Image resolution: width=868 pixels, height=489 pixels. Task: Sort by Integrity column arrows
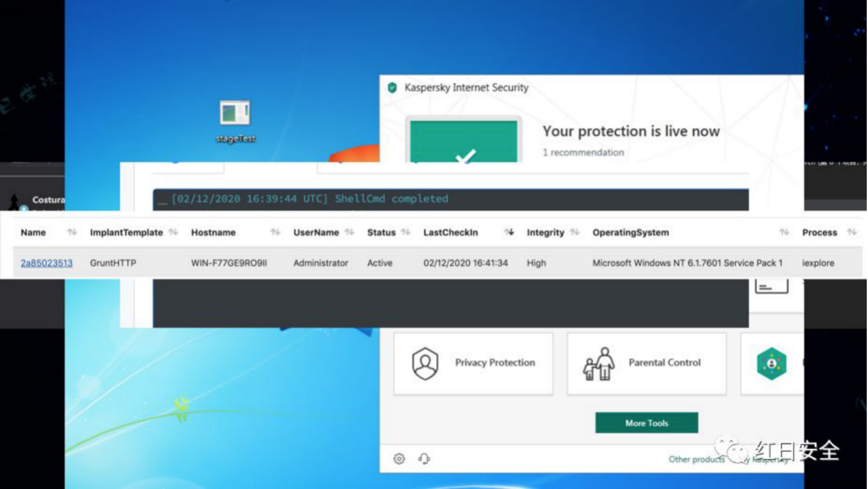tap(575, 233)
